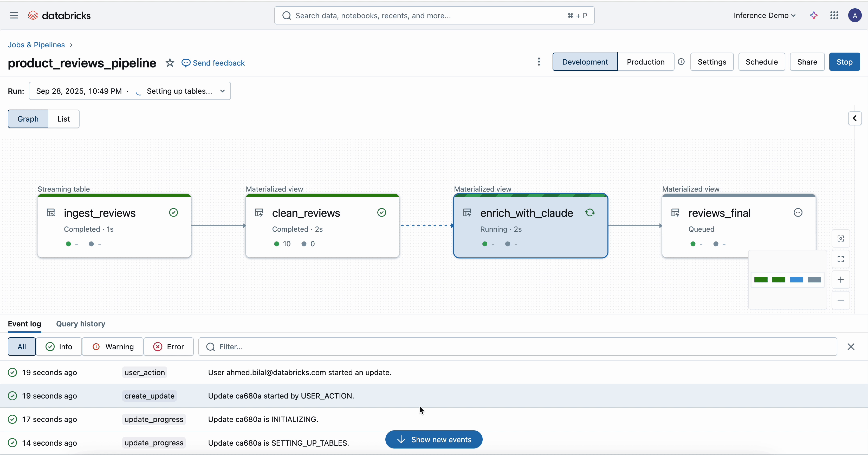Open the Run selection dropdown
This screenshot has height=455, width=868.
tap(130, 91)
